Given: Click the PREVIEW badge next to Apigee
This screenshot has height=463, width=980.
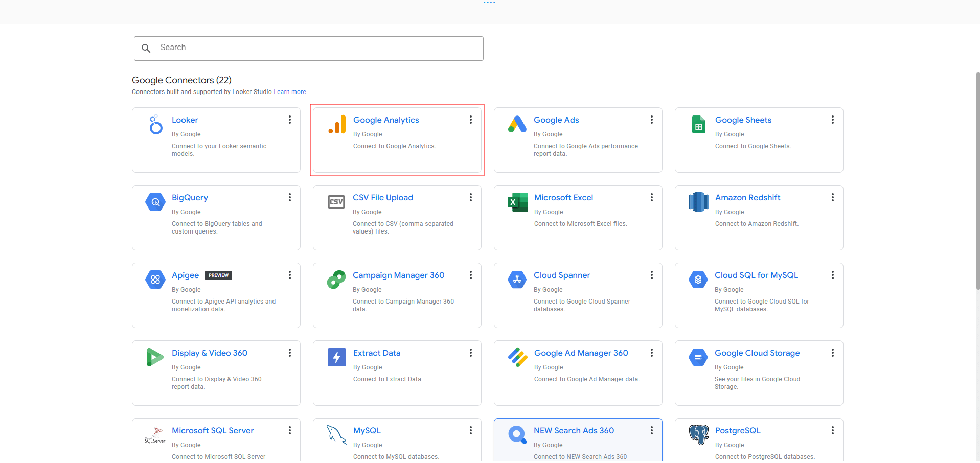Looking at the screenshot, I should pos(218,275).
